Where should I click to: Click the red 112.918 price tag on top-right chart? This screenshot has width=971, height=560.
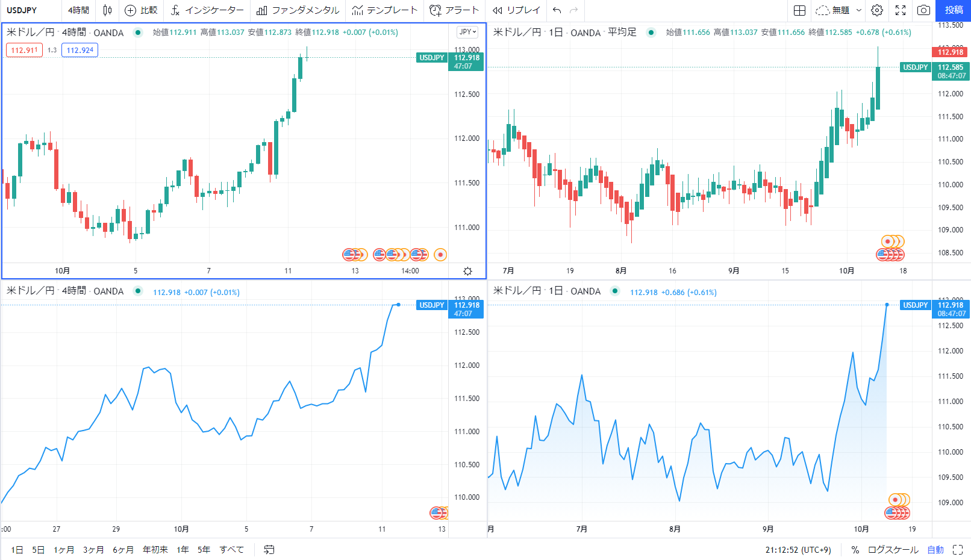coord(951,52)
